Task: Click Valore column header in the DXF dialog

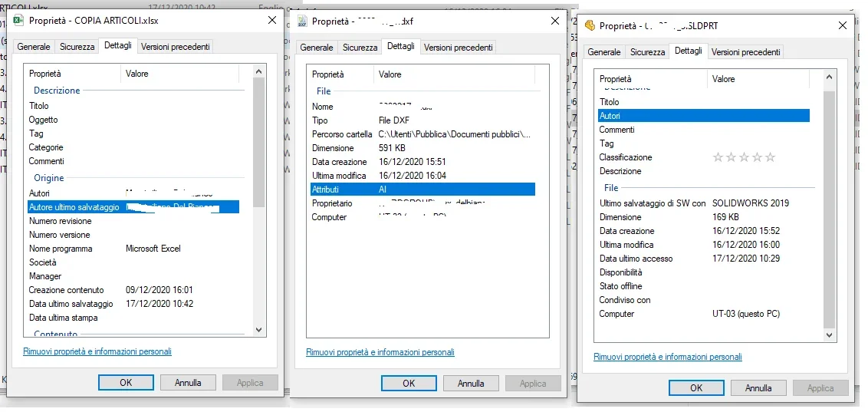Action: point(454,74)
